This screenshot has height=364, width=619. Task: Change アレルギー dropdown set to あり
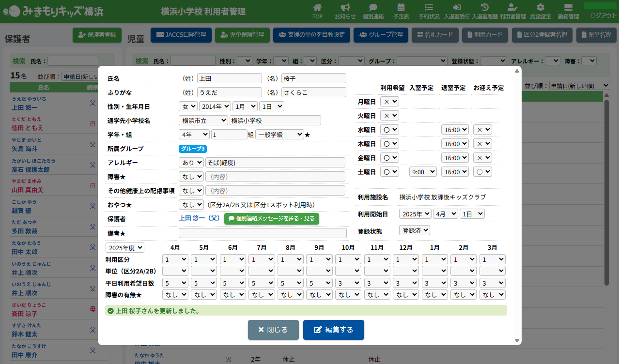191,163
